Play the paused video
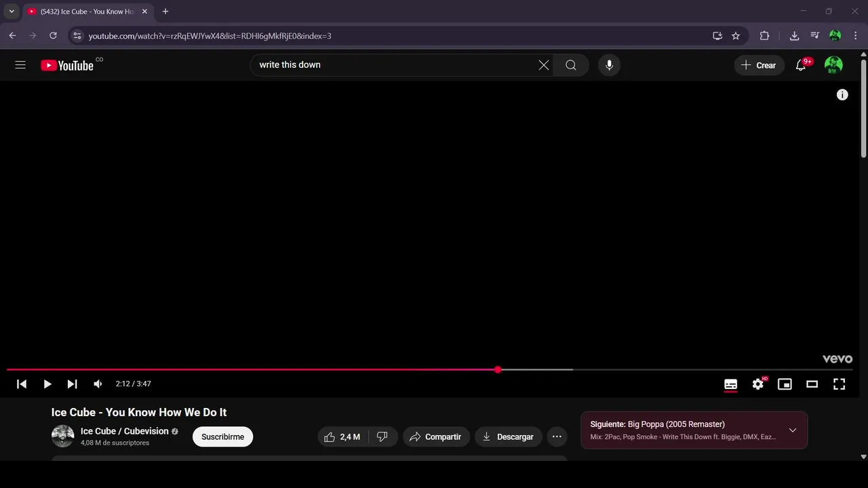This screenshot has width=868, height=488. (47, 384)
